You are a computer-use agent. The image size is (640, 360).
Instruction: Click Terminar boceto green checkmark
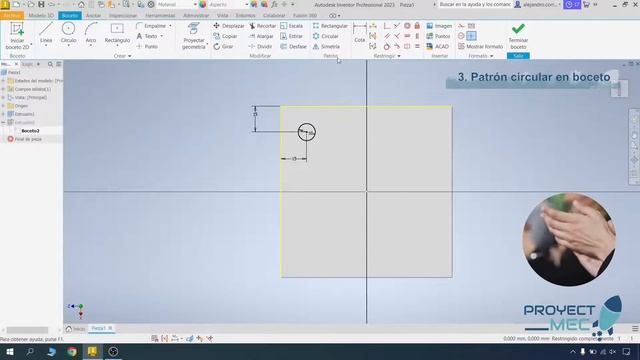518,36
